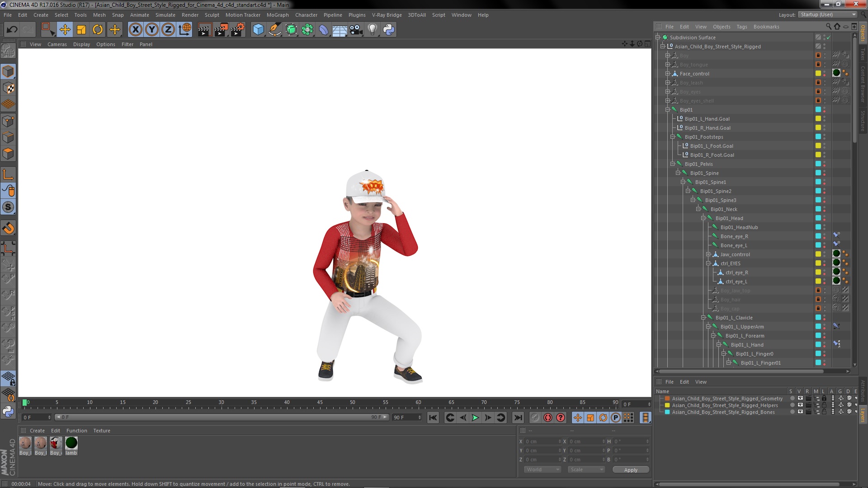Open the Scale mode dropdown

(x=586, y=469)
